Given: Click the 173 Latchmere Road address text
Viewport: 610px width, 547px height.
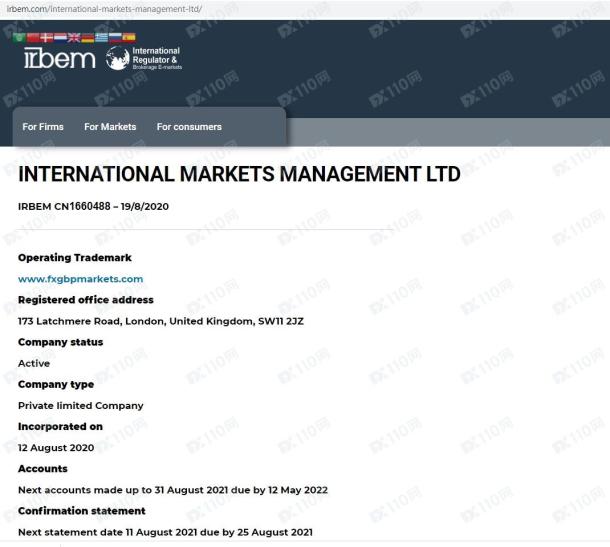Looking at the screenshot, I should click(161, 321).
